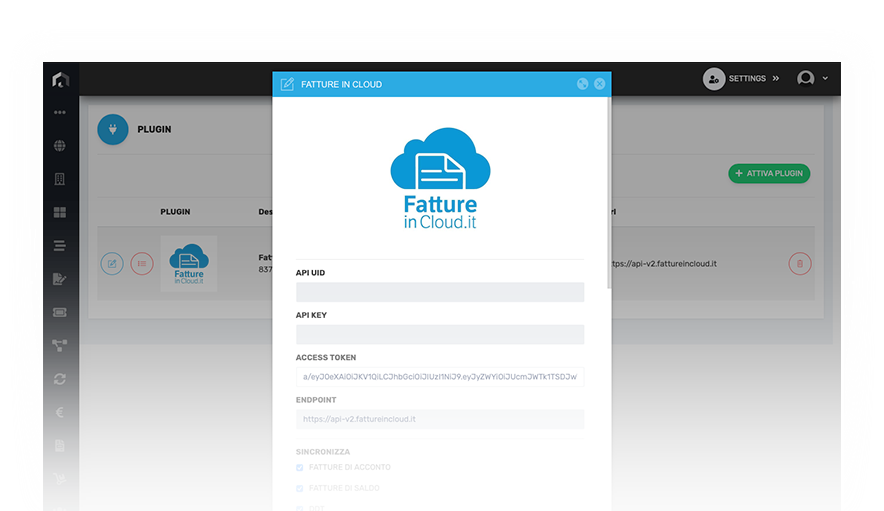The height and width of the screenshot is (511, 884).
Task: Click the settings user avatar icon
Action: 714,79
